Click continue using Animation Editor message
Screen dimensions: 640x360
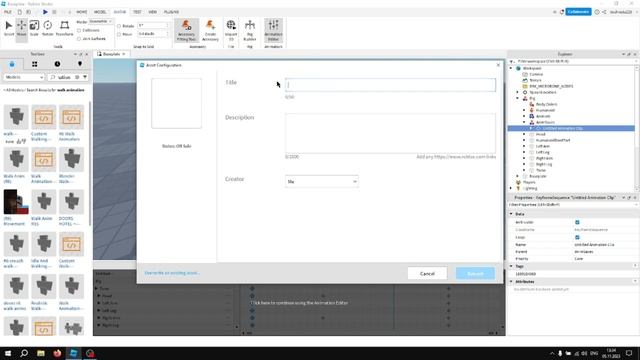coord(299,303)
